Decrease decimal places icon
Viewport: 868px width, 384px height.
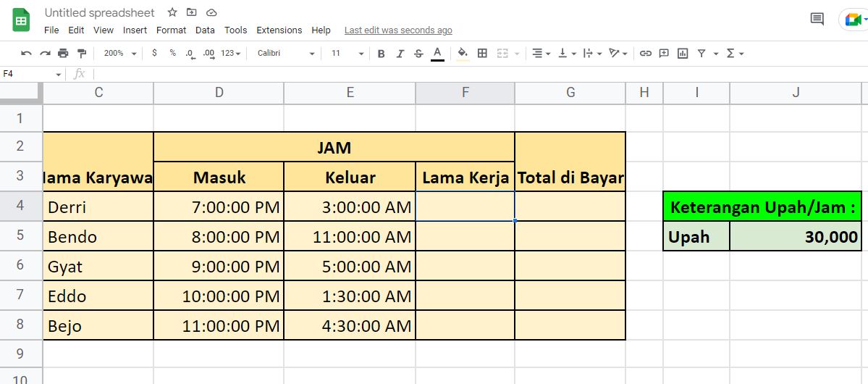click(190, 53)
